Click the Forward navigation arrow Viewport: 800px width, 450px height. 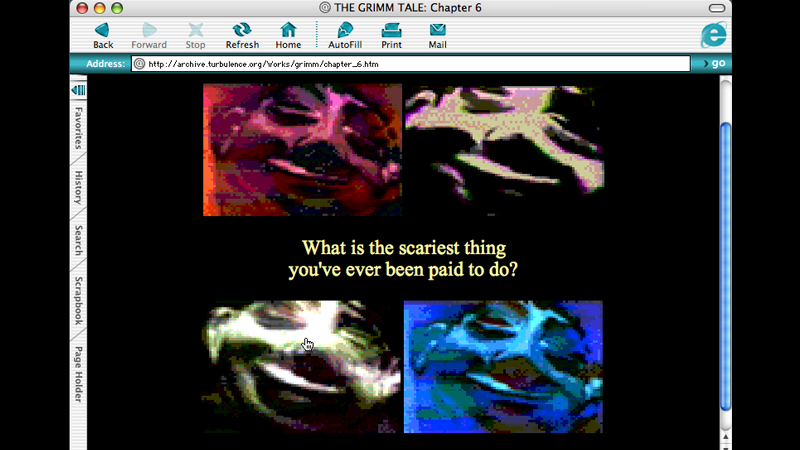click(149, 30)
